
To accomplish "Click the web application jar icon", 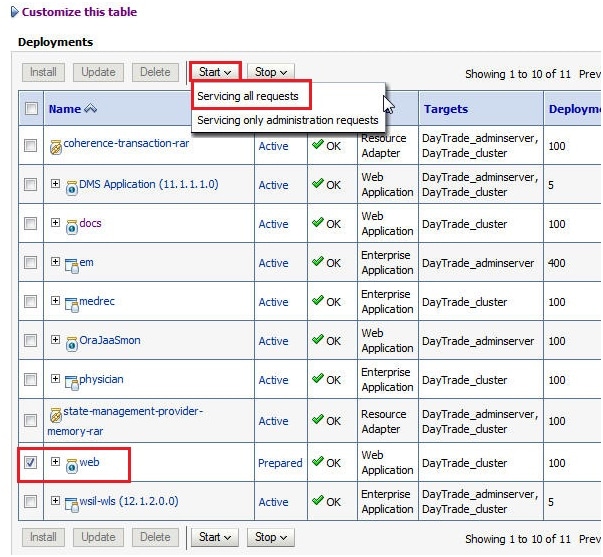I will click(72, 466).
